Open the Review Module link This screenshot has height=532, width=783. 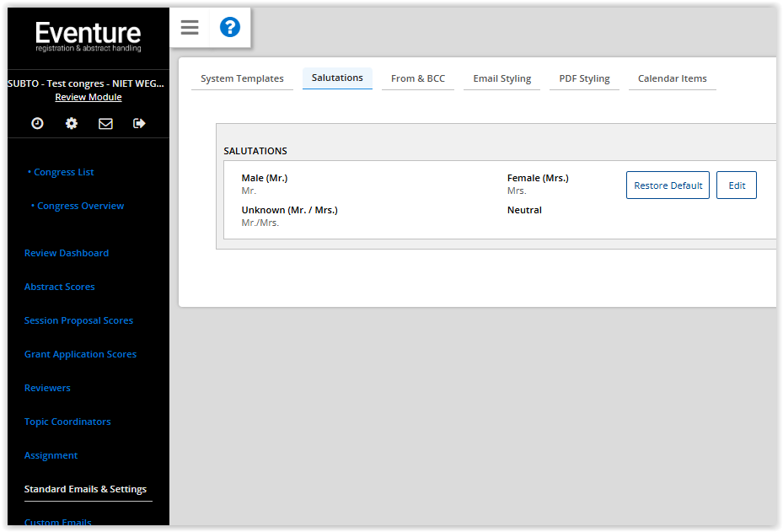point(88,97)
